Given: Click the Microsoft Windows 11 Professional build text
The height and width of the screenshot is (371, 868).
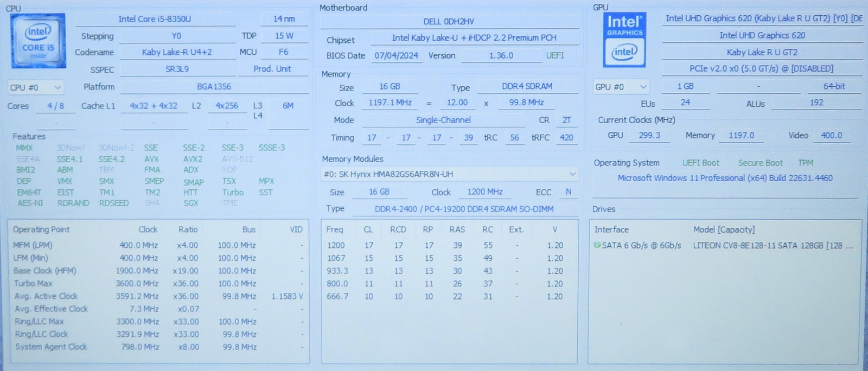Looking at the screenshot, I should [x=725, y=178].
